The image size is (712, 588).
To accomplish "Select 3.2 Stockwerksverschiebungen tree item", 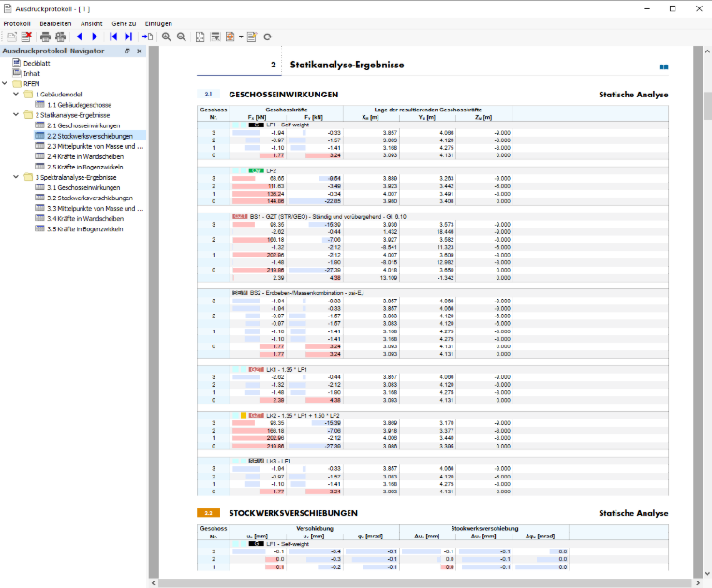I will tap(90, 198).
